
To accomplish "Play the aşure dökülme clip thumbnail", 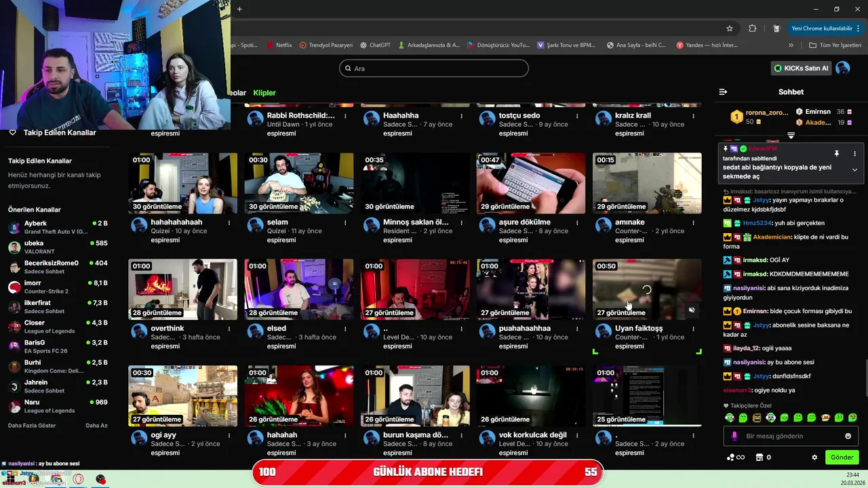I will click(x=531, y=183).
